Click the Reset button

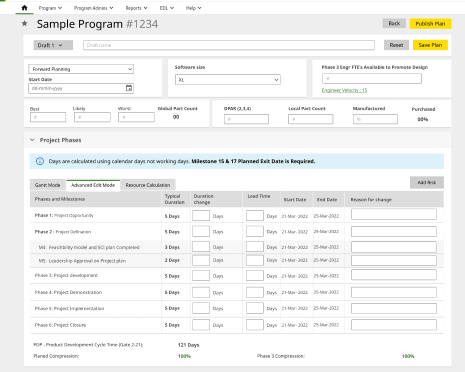coord(396,45)
